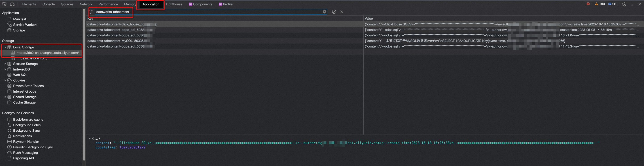Refresh the local storage table
The image size is (644, 166).
click(x=91, y=12)
